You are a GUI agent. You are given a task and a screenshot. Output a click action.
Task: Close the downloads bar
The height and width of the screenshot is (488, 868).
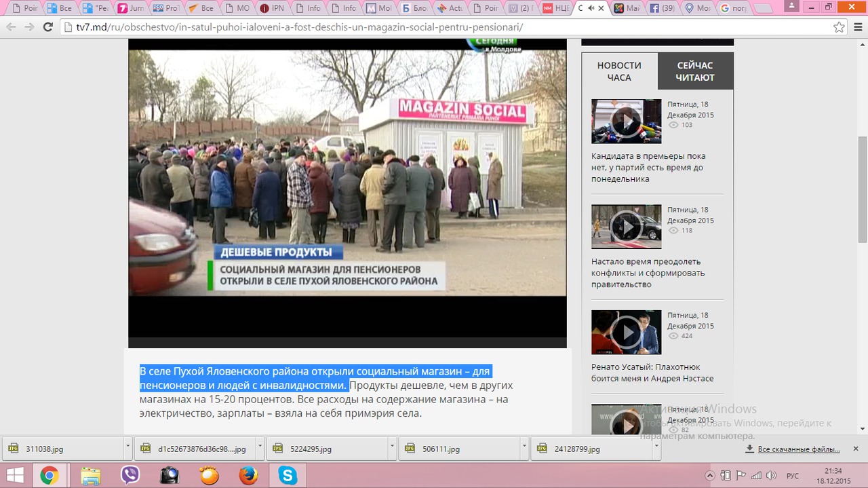[856, 449]
